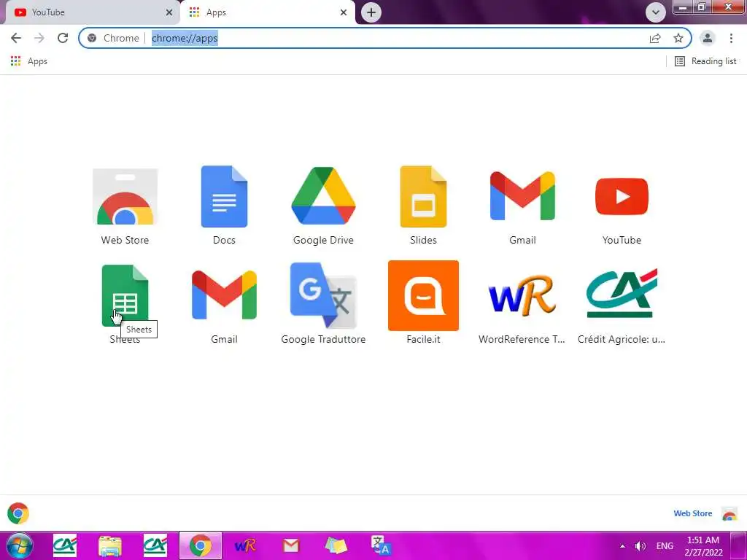
Task: Launch the Docs app
Action: pyautogui.click(x=224, y=197)
